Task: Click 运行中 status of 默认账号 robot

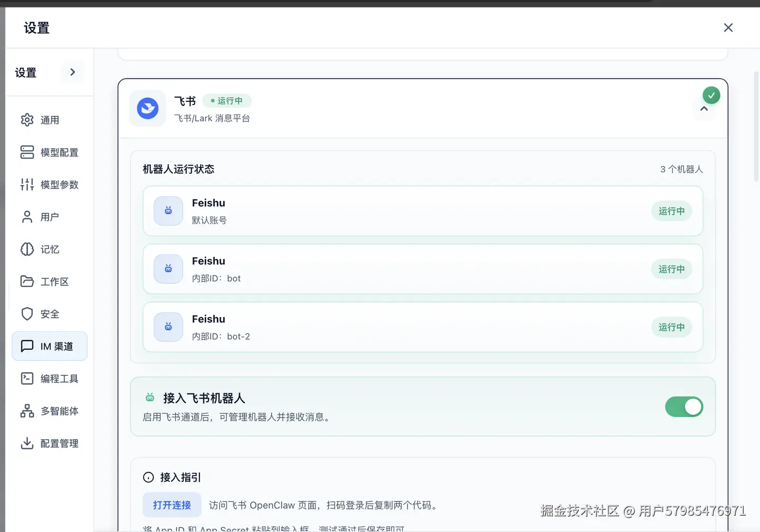Action: 671,211
